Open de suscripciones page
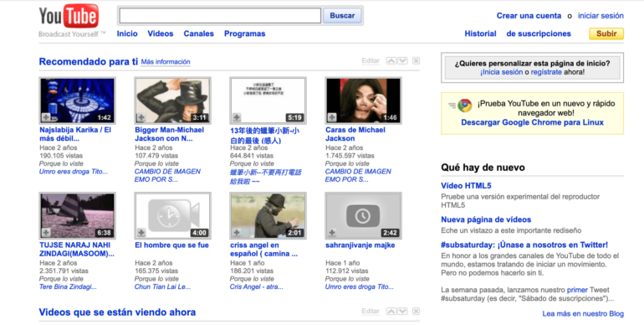This screenshot has width=644, height=325. (539, 34)
